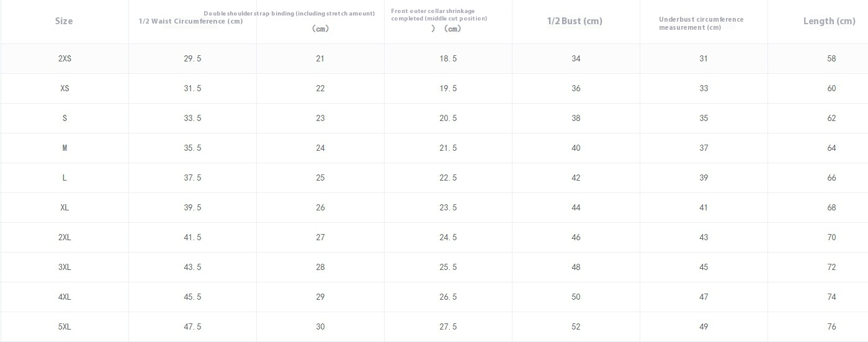This screenshot has height=342, width=868.
Task: Select the M size row label
Action: [65, 148]
